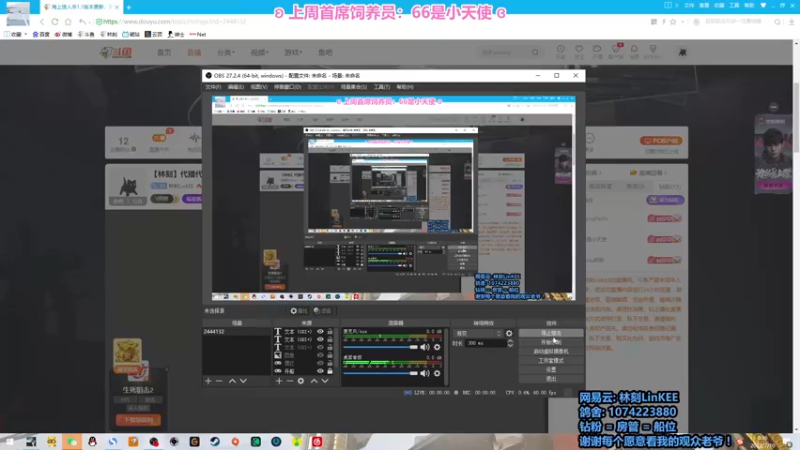800x450 pixels.
Task: Toggle visibility of third text source
Action: coord(320,347)
